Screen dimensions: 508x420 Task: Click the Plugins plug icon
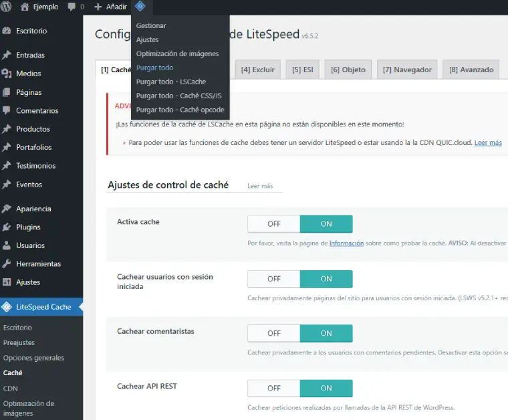click(7, 227)
